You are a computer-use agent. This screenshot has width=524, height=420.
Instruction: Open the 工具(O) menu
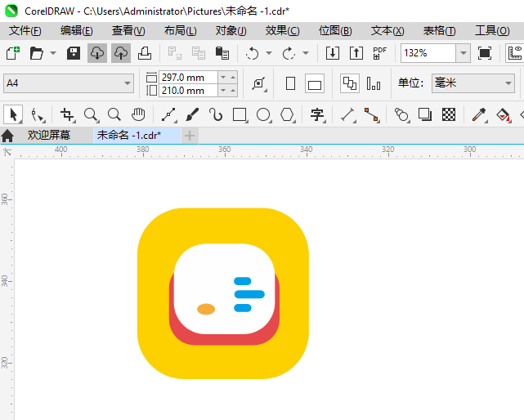(x=492, y=31)
